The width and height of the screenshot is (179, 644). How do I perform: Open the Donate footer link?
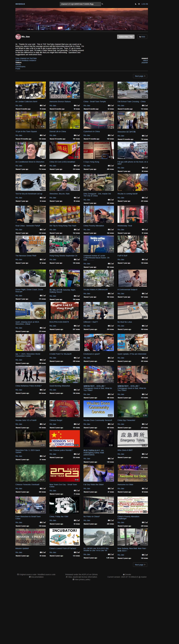click(x=127, y=574)
